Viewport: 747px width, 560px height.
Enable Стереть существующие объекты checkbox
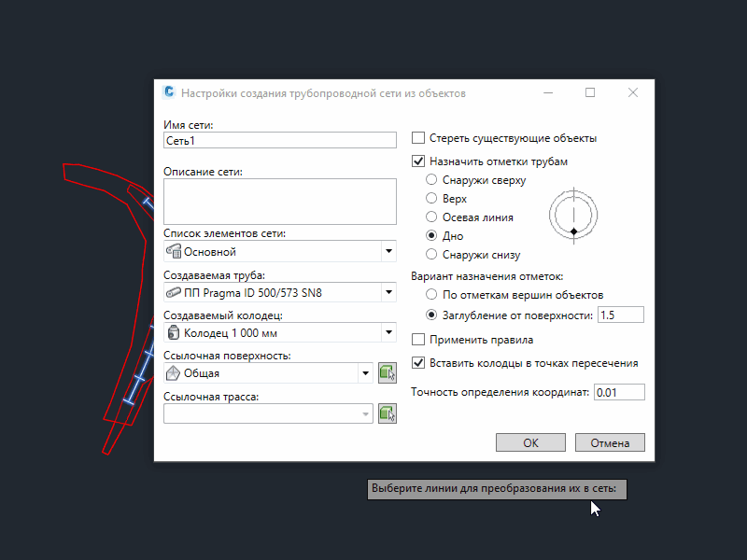(417, 138)
